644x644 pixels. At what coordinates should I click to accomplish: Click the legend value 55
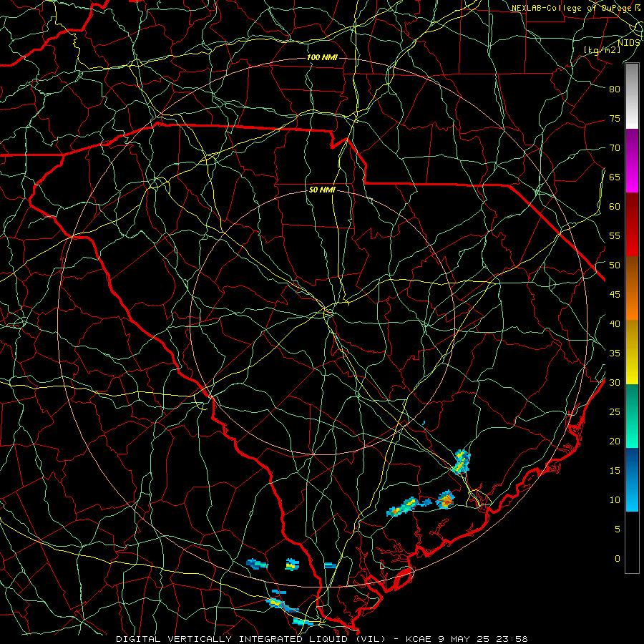click(x=615, y=236)
